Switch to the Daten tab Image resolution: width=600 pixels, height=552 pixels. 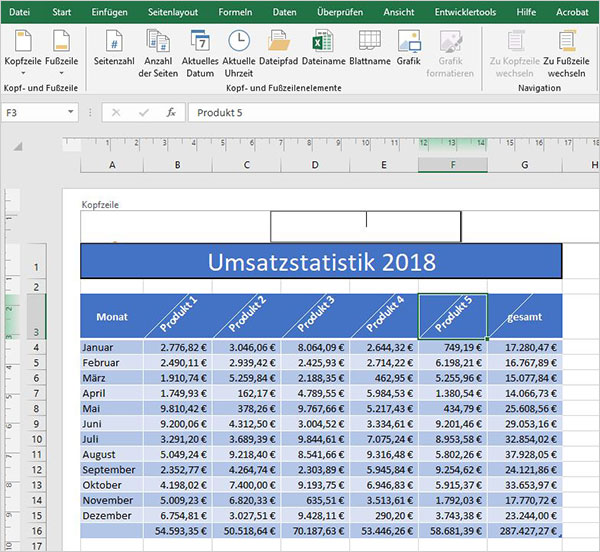(284, 12)
